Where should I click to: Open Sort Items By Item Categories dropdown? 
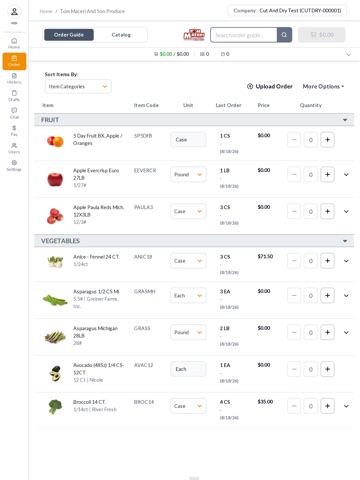pyautogui.click(x=78, y=86)
